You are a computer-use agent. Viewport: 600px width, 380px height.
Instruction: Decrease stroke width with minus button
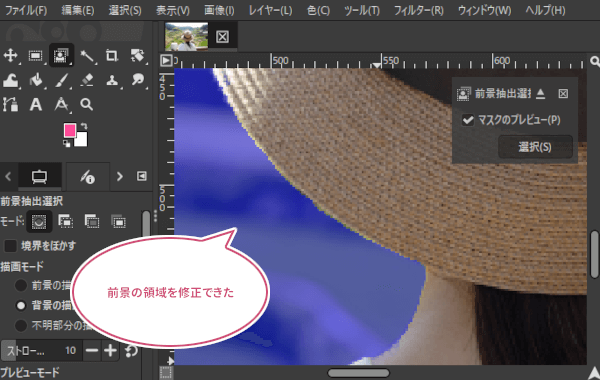point(92,351)
